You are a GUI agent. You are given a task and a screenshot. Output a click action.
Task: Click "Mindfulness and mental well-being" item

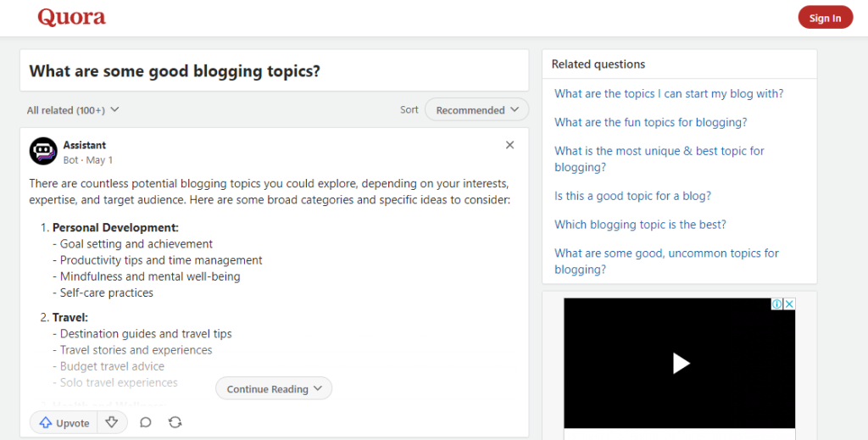147,276
